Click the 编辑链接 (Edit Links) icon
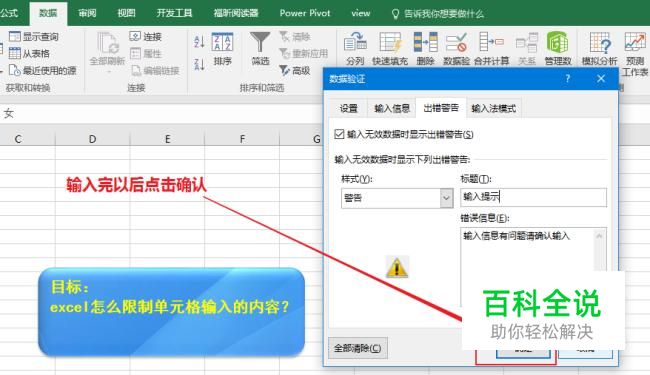This screenshot has width=650, height=375. 136,70
